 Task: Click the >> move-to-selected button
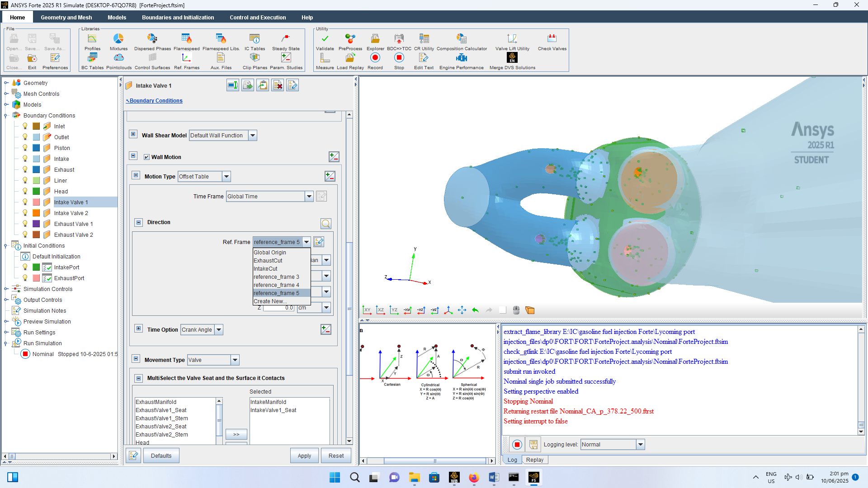click(236, 434)
